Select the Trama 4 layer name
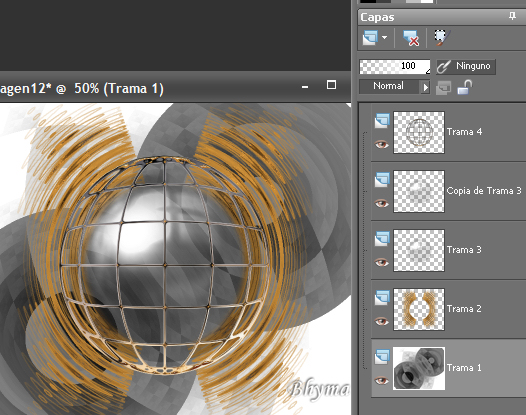The height and width of the screenshot is (415, 526). 464,132
